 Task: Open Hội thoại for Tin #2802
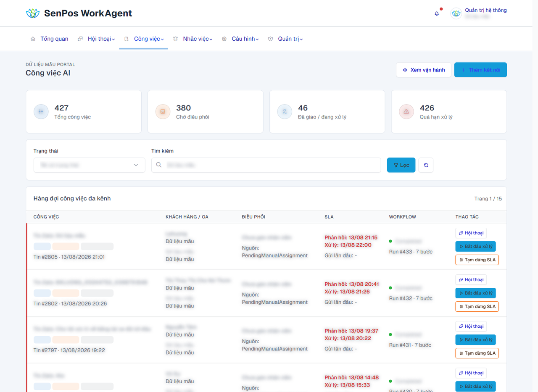point(471,280)
